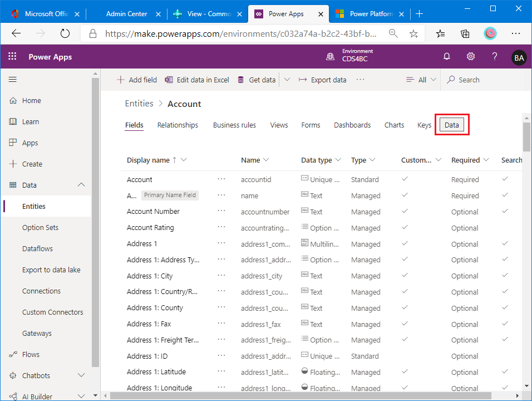Open the browser profile picture
The image size is (532, 401).
tap(490, 33)
